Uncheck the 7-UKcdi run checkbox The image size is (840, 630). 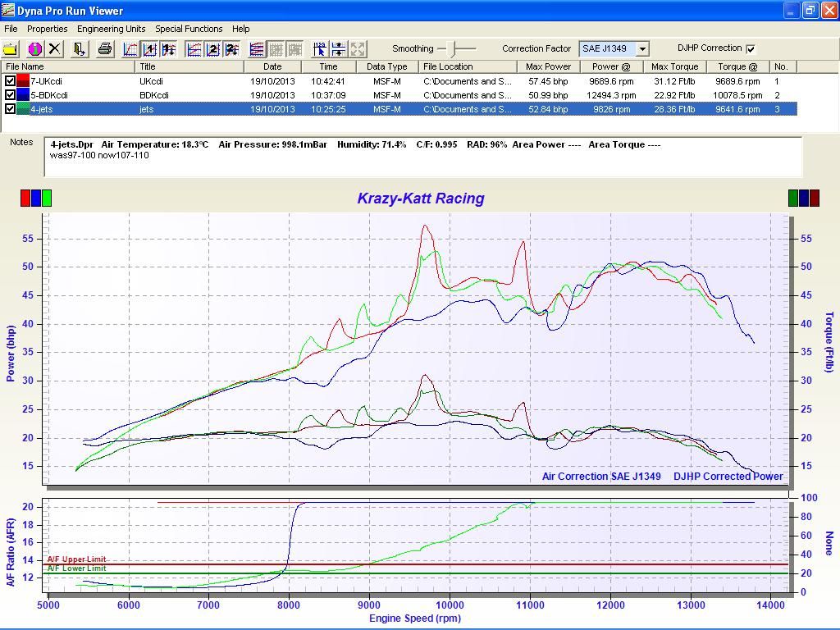click(10, 81)
